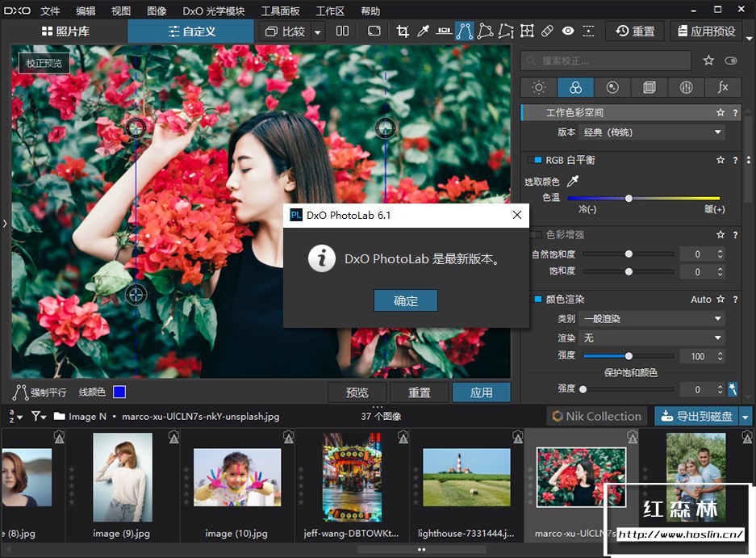Screen dimensions: 756x558
Task: Open the fx effects panel tab
Action: pos(722,87)
